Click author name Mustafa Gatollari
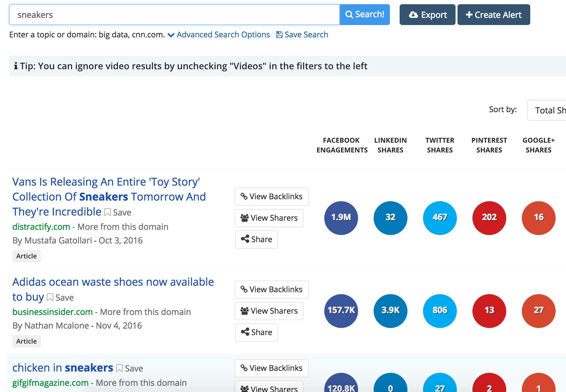This screenshot has width=566, height=392. pos(58,241)
